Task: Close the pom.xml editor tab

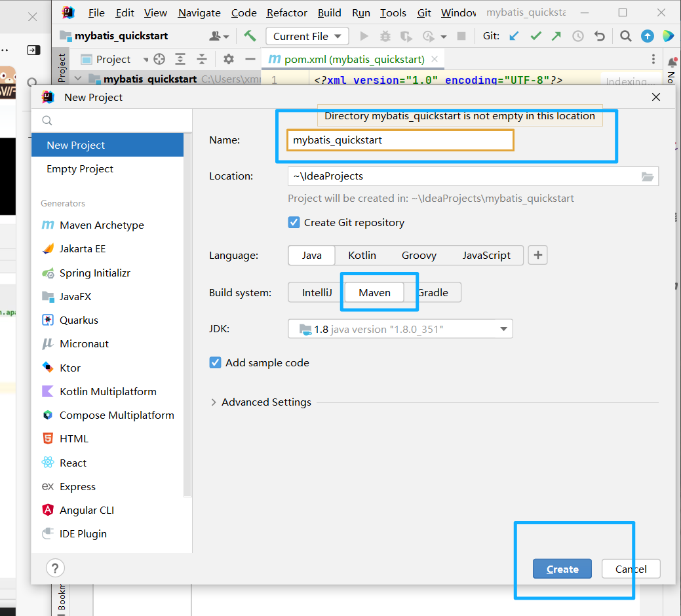Action: [x=435, y=59]
